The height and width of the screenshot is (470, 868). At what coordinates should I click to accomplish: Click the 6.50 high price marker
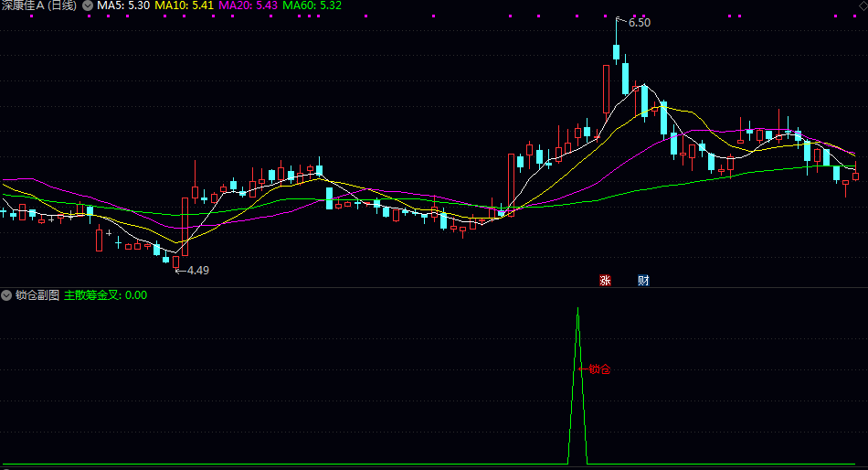(x=640, y=23)
